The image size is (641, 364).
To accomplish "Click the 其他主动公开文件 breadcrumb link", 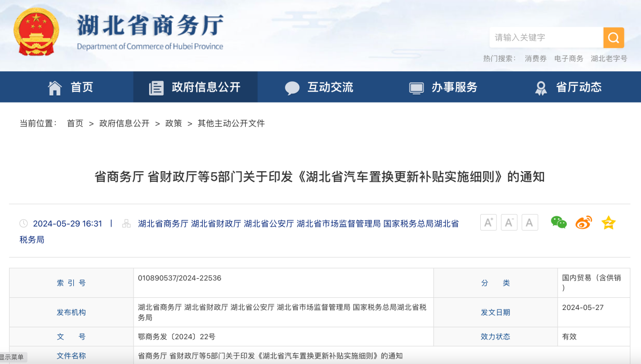I will coord(231,123).
